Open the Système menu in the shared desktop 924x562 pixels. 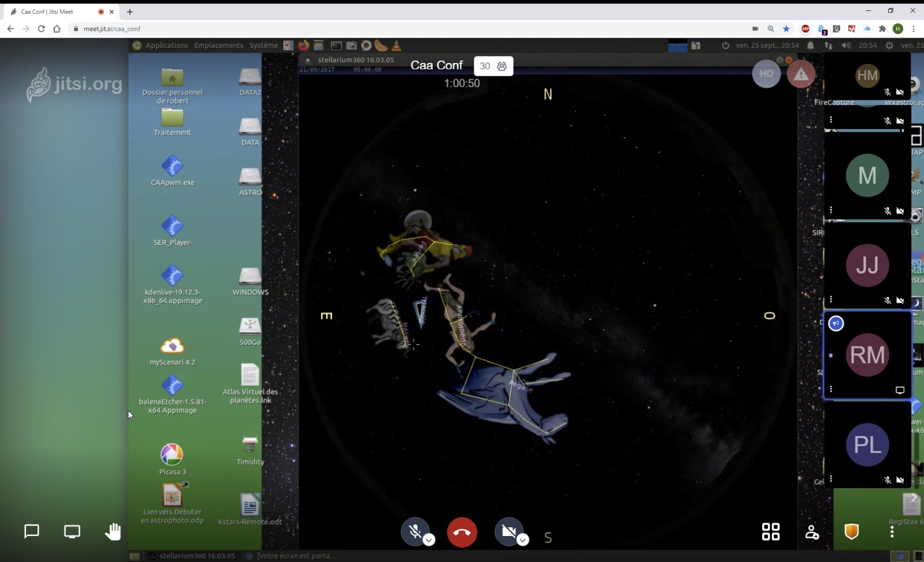click(263, 45)
